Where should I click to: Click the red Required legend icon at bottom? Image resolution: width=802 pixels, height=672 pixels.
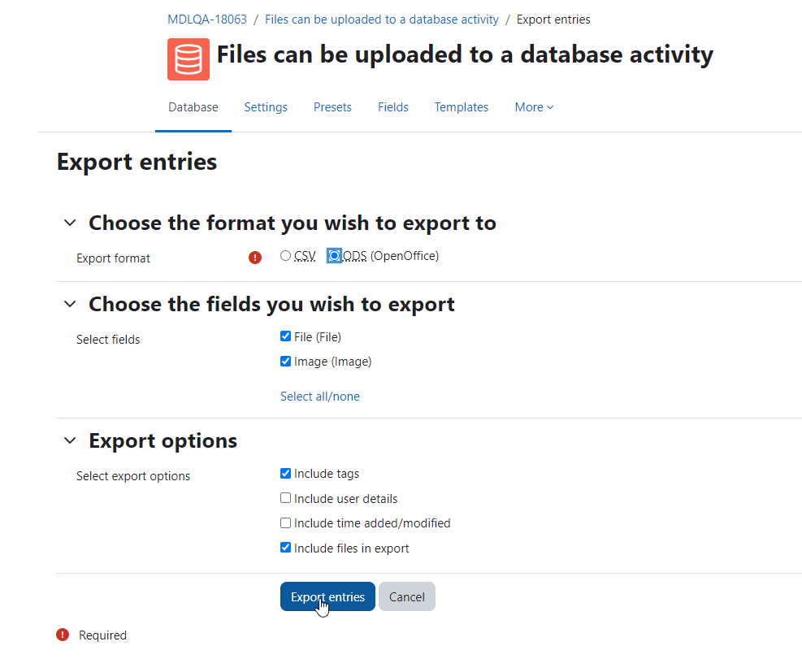click(x=63, y=635)
